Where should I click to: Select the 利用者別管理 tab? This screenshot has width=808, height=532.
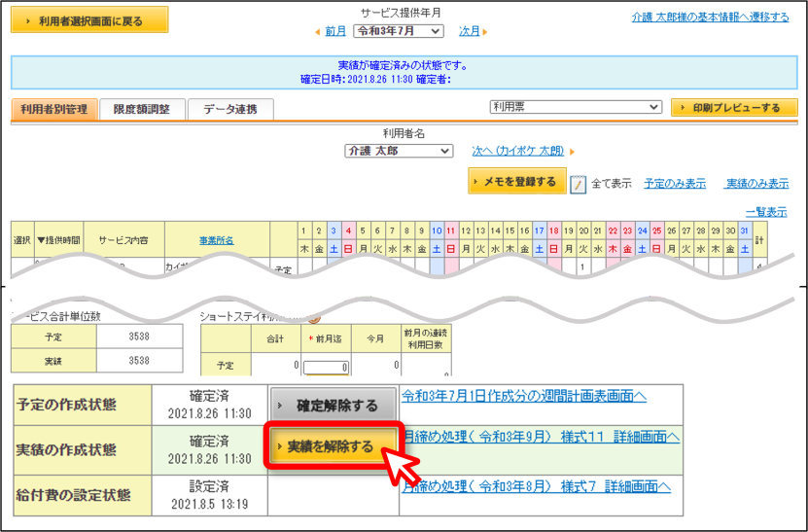[x=54, y=109]
